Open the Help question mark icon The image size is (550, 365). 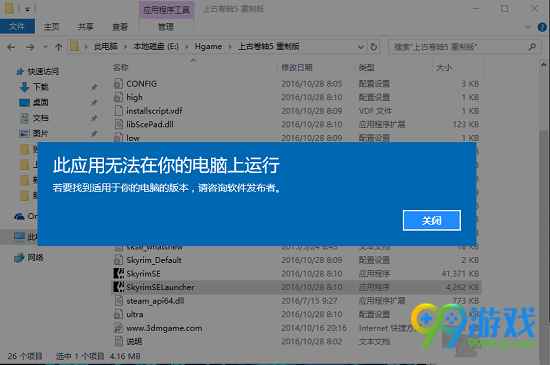click(x=542, y=27)
